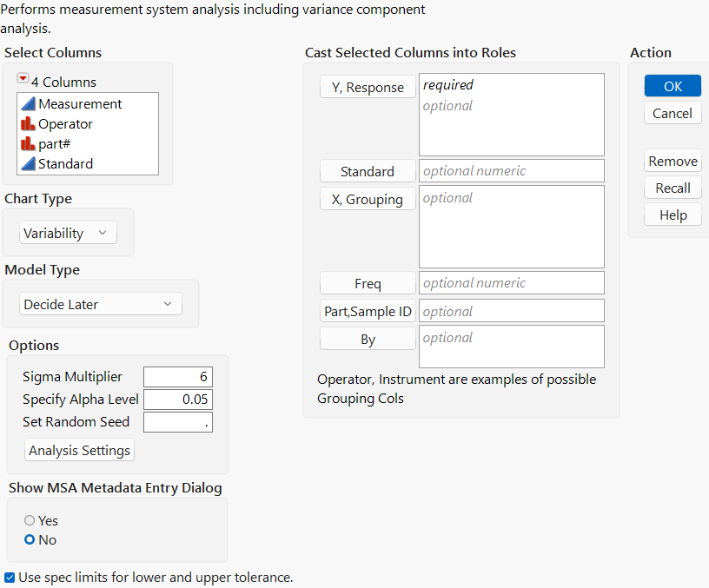Select the Standard continuous column icon
The image size is (709, 588).
[30, 164]
